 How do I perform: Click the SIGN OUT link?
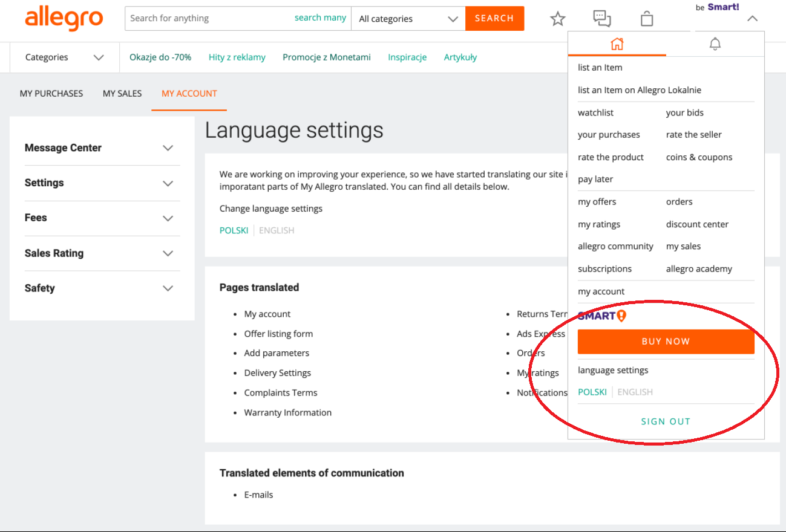(666, 421)
